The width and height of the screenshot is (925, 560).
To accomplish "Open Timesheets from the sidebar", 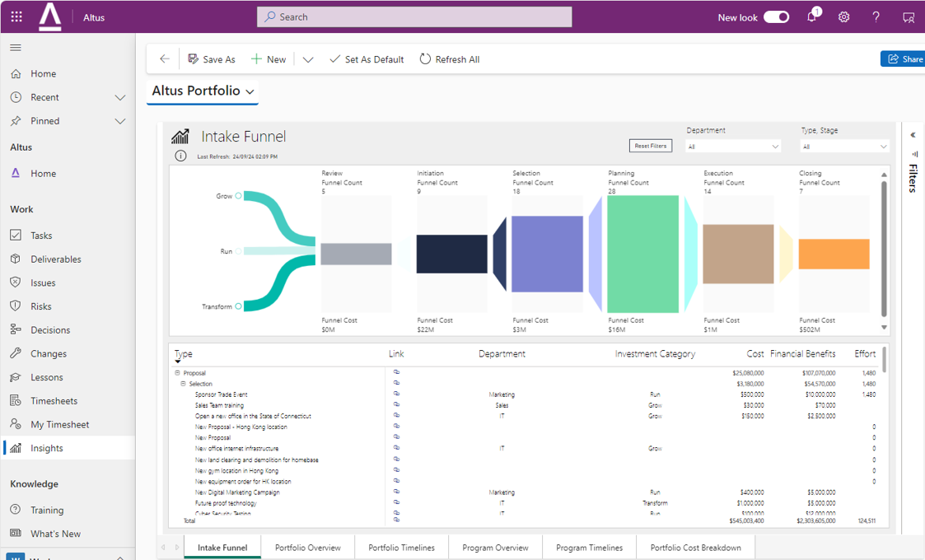I will (x=54, y=401).
